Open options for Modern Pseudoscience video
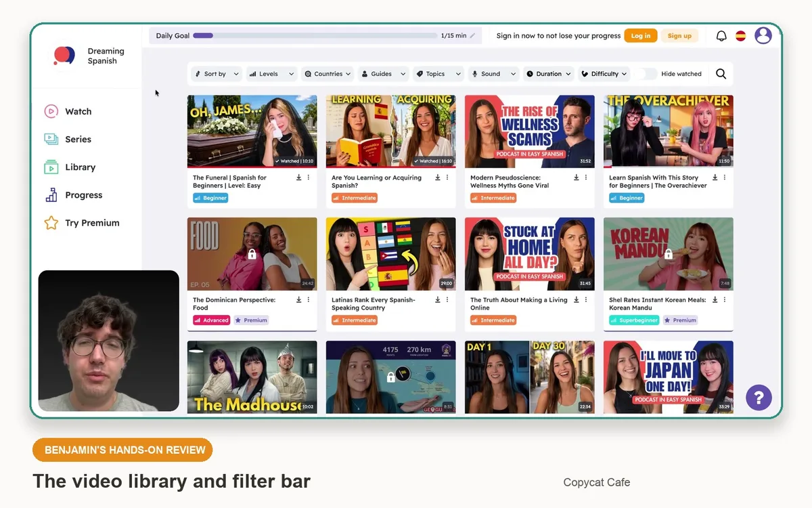This screenshot has height=508, width=812. pos(586,177)
